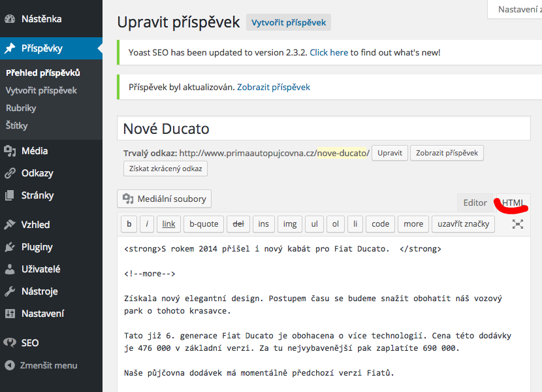Image resolution: width=542 pixels, height=392 pixels.
Task: Click the Média camera-music icon
Action: 10,151
